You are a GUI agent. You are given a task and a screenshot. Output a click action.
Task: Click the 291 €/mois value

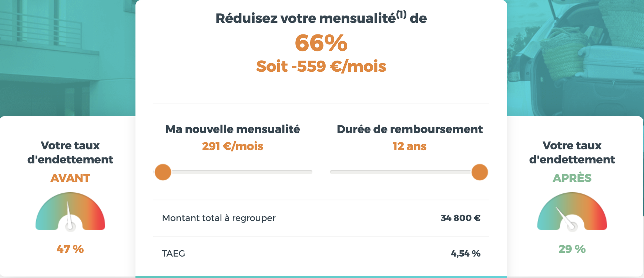(232, 146)
